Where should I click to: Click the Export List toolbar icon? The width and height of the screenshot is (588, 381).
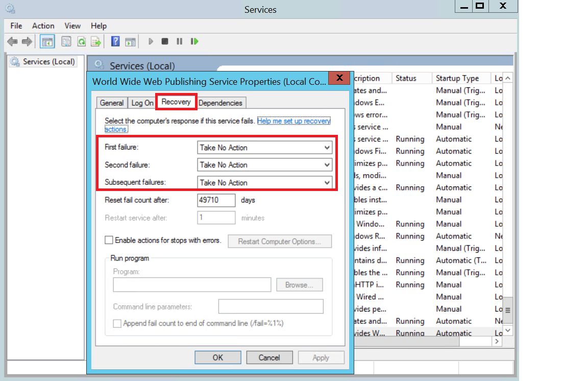96,41
